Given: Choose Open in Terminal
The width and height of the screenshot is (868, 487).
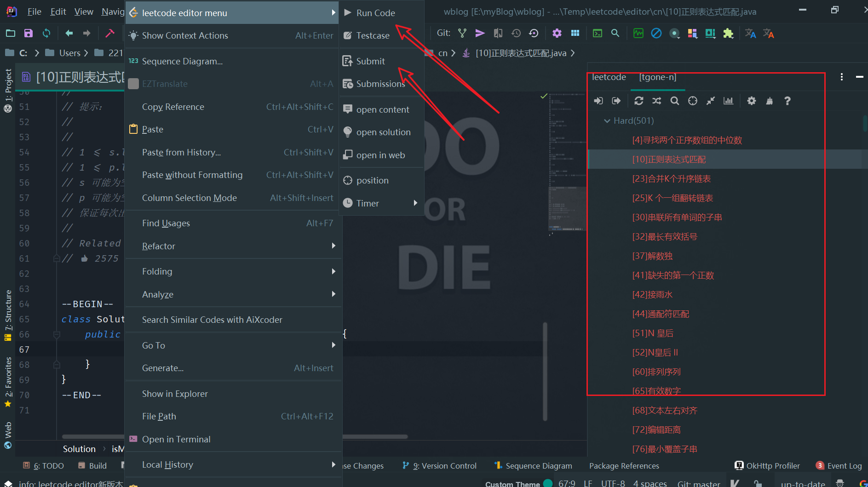Looking at the screenshot, I should (x=233, y=439).
